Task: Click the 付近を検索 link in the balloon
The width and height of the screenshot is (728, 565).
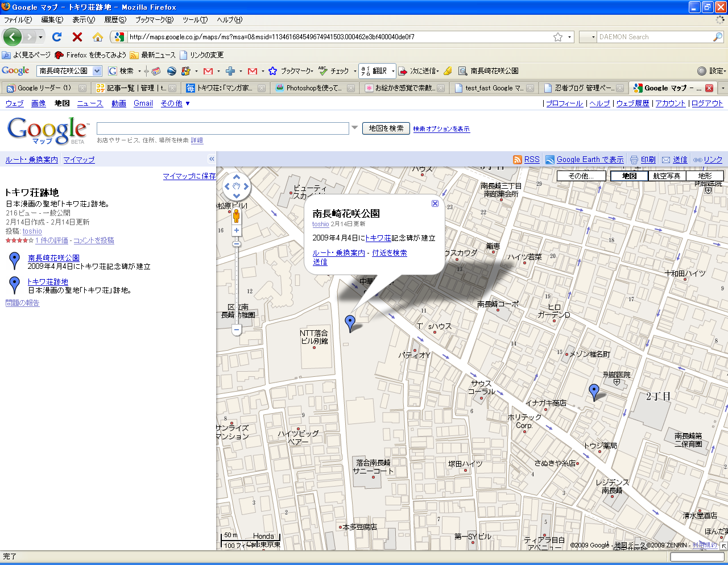Action: click(390, 253)
